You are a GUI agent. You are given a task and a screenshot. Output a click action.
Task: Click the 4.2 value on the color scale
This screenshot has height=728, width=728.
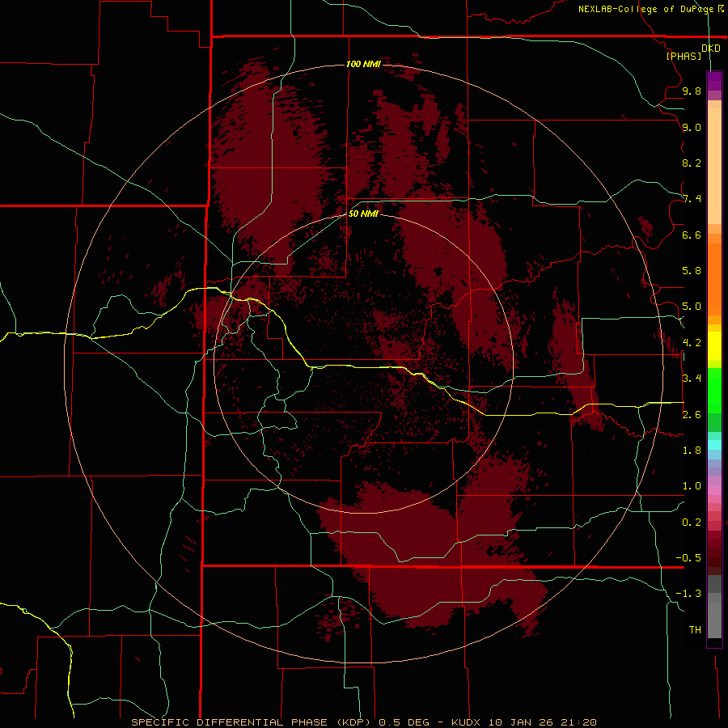(x=692, y=343)
